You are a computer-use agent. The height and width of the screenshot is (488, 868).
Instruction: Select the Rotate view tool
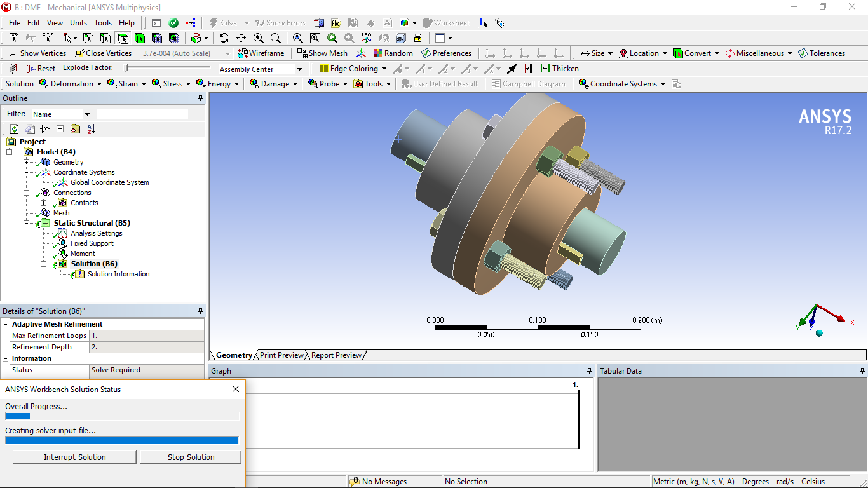[224, 38]
